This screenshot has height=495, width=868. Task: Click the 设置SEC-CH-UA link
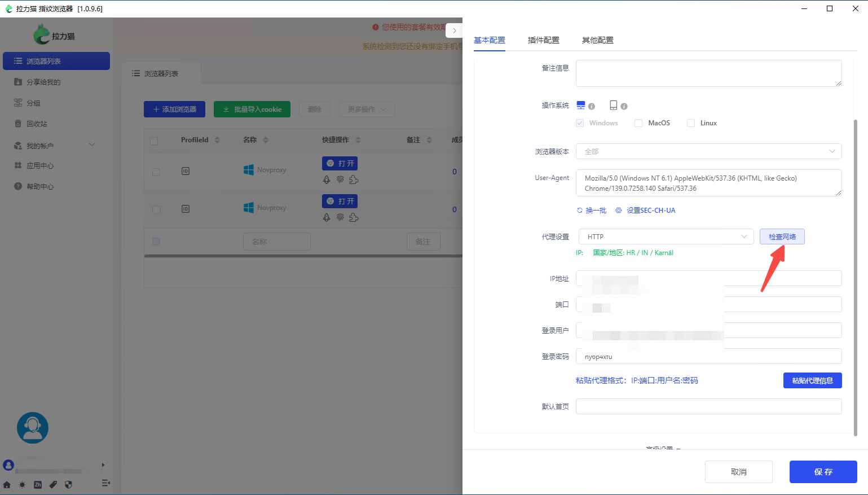650,211
